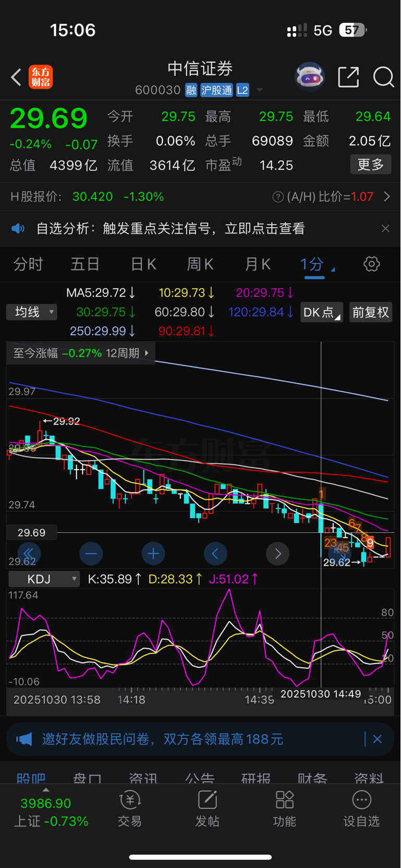Click the K:35.89 value

point(114,579)
